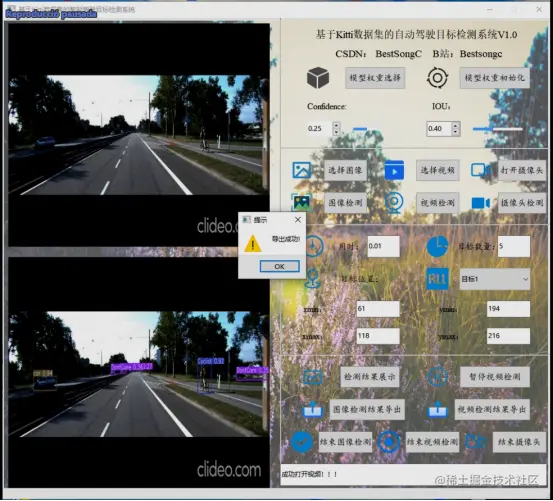Start video detection with 视频检测
This screenshot has width=553, height=501.
438,203
